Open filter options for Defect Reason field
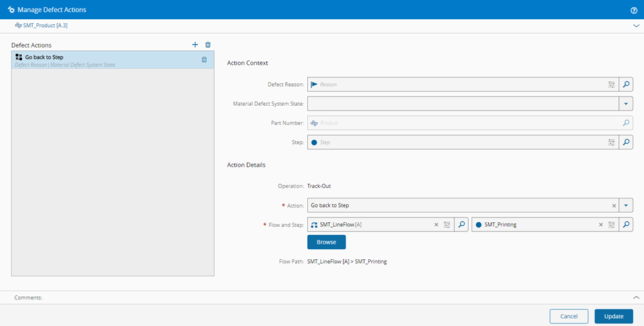 click(x=612, y=85)
